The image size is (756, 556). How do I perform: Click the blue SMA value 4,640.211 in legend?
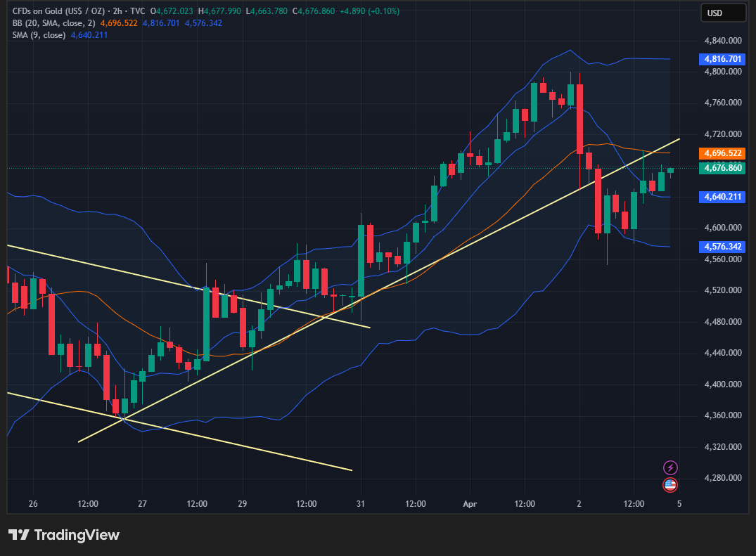pyautogui.click(x=89, y=35)
